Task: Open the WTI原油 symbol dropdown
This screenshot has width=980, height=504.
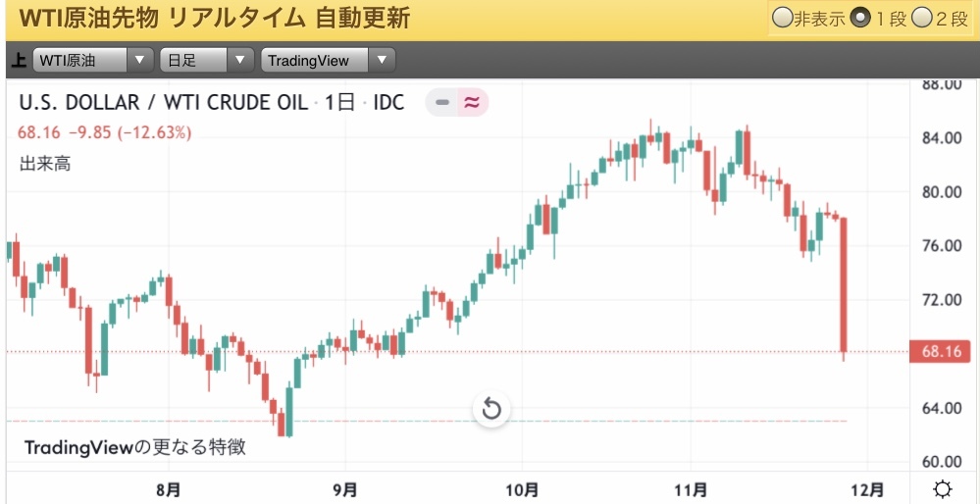Action: pos(94,61)
